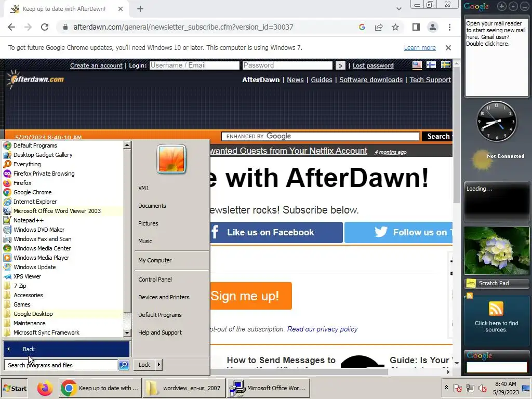Dismiss the Chrome update notification bar
The image size is (532, 399).
click(448, 48)
